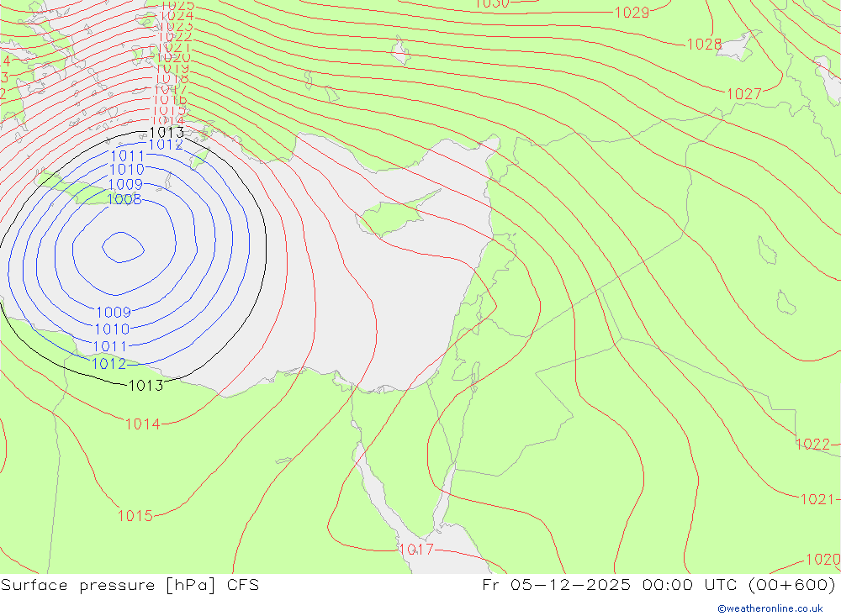This screenshot has width=841, height=616.
Task: Select the red 1029 isobar label
Action: (632, 13)
